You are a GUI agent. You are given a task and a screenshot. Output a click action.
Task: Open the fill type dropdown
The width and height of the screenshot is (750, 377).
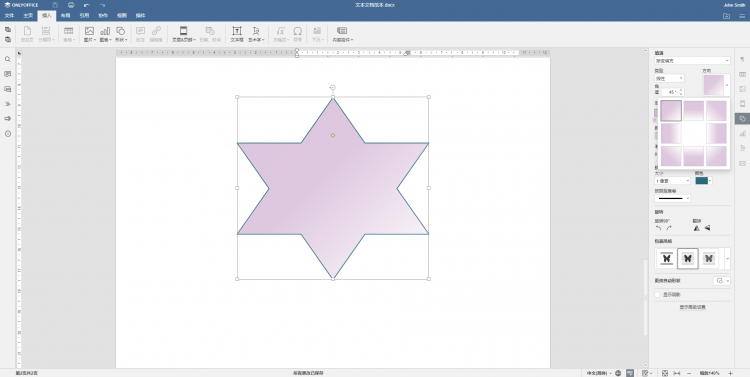[x=692, y=61]
